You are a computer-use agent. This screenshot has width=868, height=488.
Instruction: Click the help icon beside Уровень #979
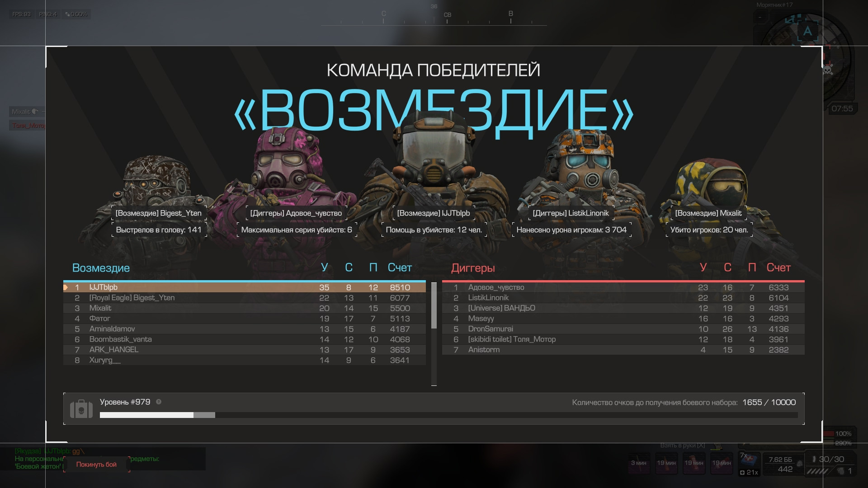[159, 402]
